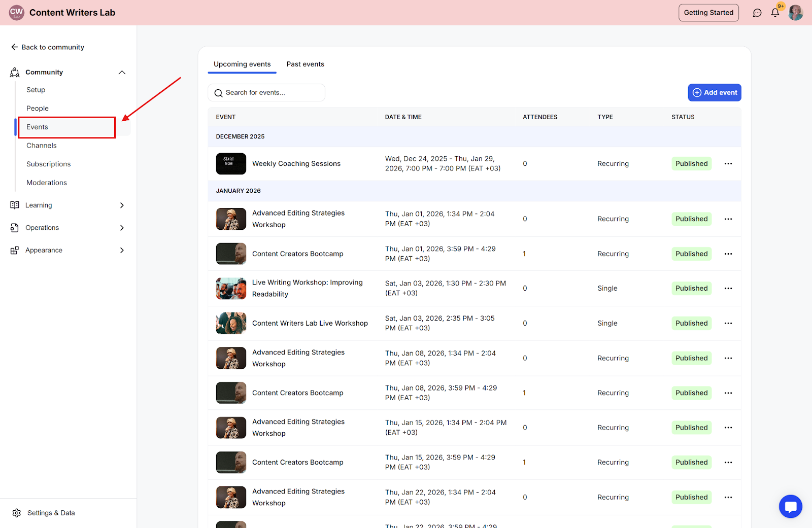The height and width of the screenshot is (528, 812).
Task: Open the Channels sidebar item
Action: click(42, 146)
